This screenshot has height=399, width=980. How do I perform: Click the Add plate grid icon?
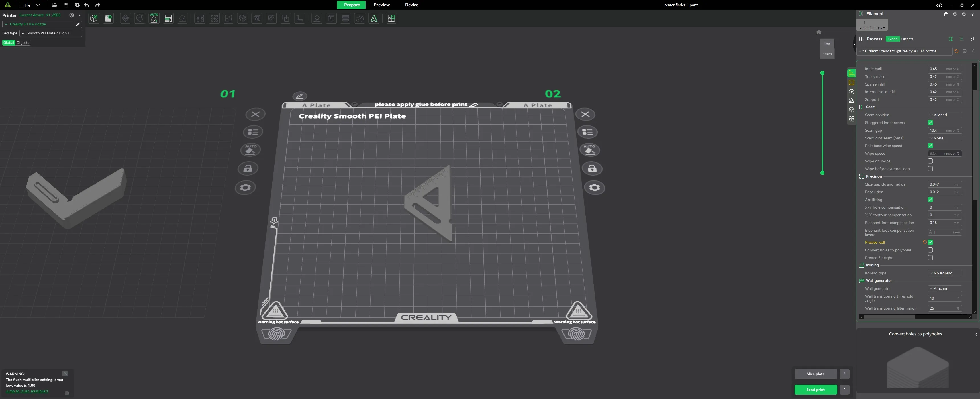click(x=108, y=18)
